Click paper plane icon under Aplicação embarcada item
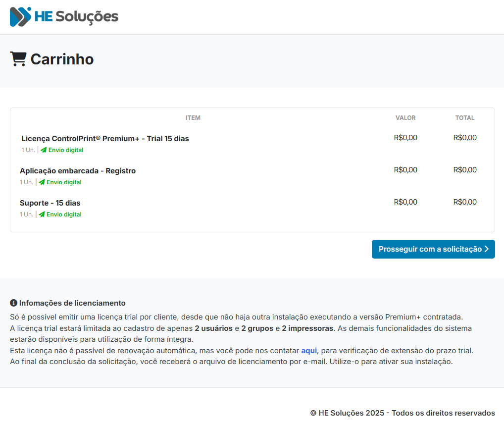The width and height of the screenshot is (504, 425). 42,182
